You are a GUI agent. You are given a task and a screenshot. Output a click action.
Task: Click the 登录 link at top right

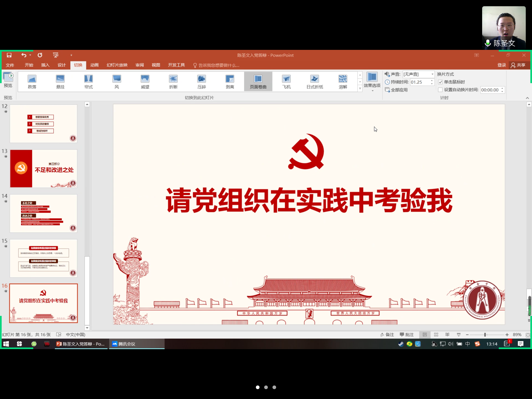(x=501, y=65)
